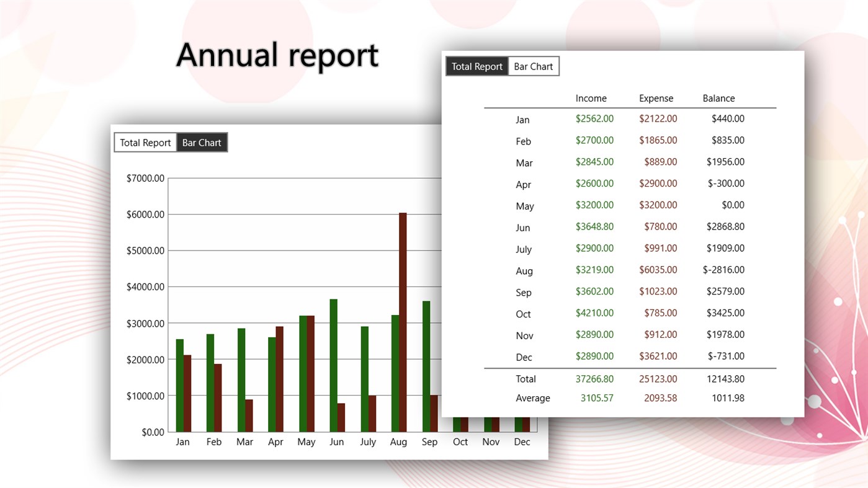
Task: Select January's income value $2562.00
Action: coord(594,118)
